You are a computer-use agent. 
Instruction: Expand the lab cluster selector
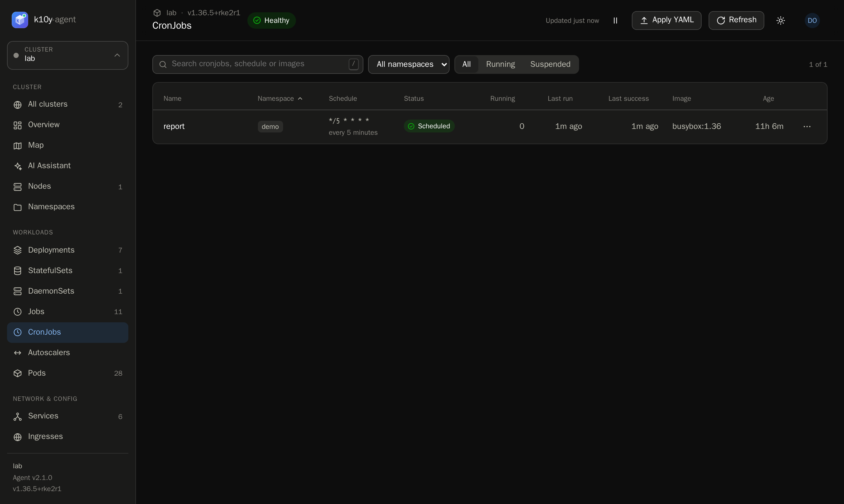point(68,55)
